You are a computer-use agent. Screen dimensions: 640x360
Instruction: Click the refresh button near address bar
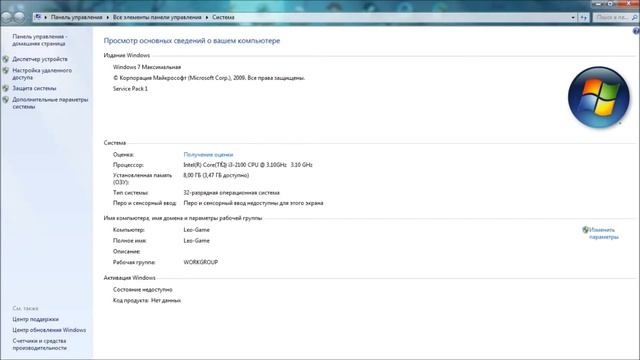point(584,18)
